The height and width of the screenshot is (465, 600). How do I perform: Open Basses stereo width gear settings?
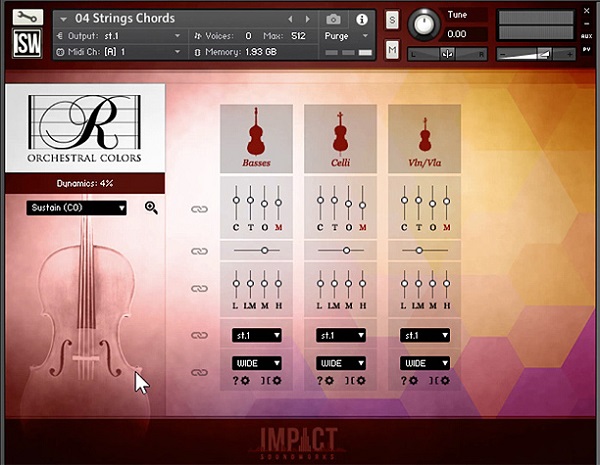(271, 380)
